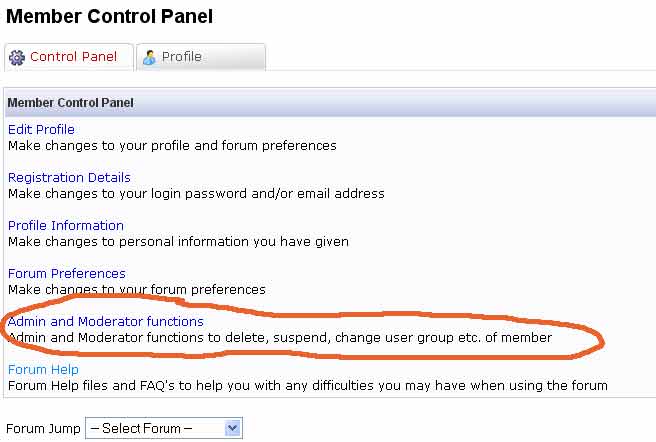656x442 pixels.
Task: Click the Forum Jump label
Action: point(43,429)
